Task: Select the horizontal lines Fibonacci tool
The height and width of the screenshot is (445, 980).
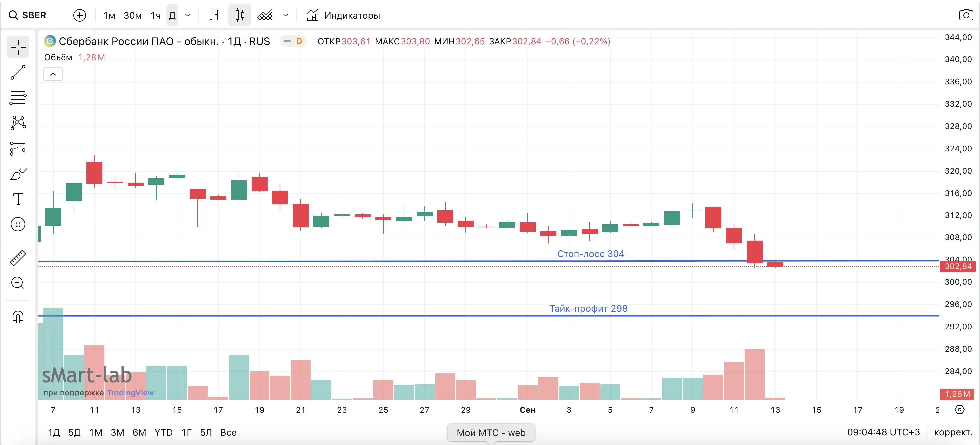Action: [18, 98]
